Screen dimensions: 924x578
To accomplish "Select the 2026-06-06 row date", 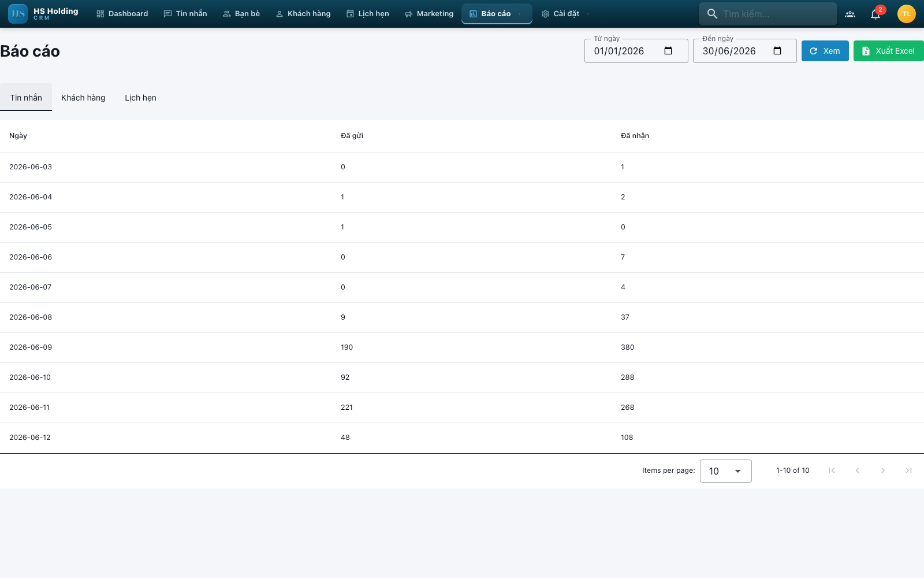I will (x=31, y=257).
